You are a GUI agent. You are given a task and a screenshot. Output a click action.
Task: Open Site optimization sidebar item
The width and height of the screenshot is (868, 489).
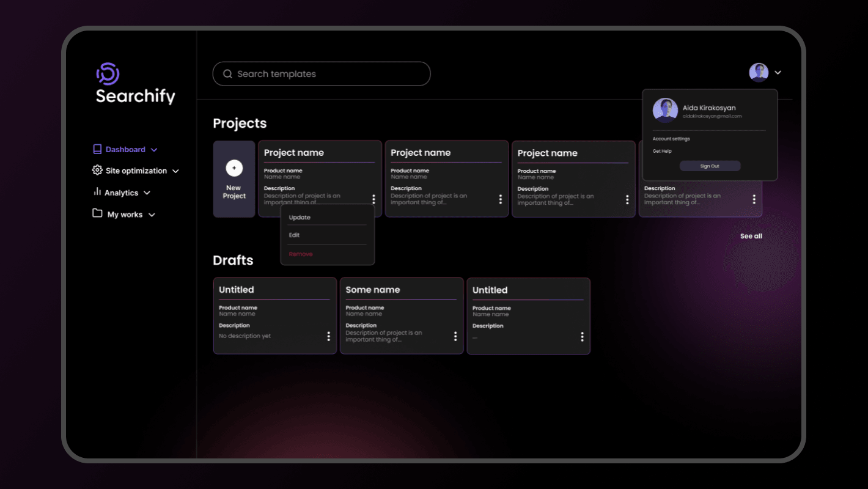[136, 171]
